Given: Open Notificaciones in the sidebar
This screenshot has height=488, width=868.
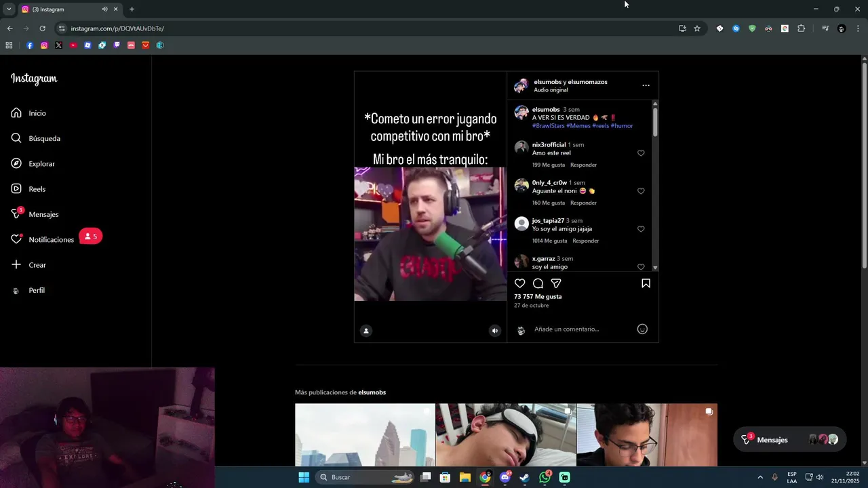Looking at the screenshot, I should (x=42, y=239).
